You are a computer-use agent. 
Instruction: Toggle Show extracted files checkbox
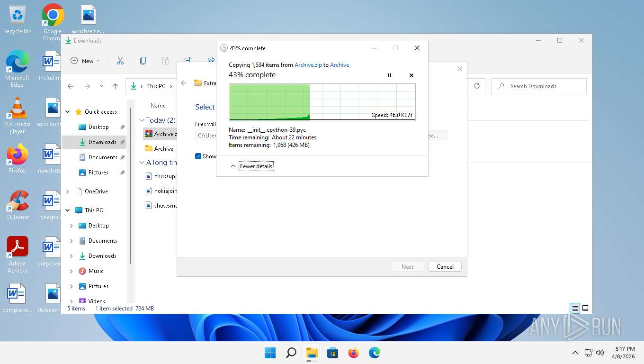[x=198, y=156]
